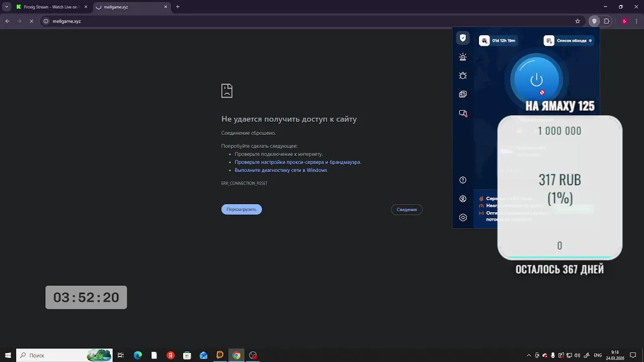Open the Outlook mail taskbar icon
This screenshot has width=644, height=362.
point(204,355)
